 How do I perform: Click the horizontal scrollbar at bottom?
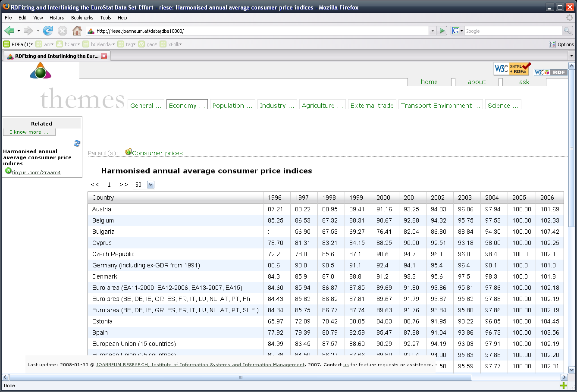(x=241, y=377)
